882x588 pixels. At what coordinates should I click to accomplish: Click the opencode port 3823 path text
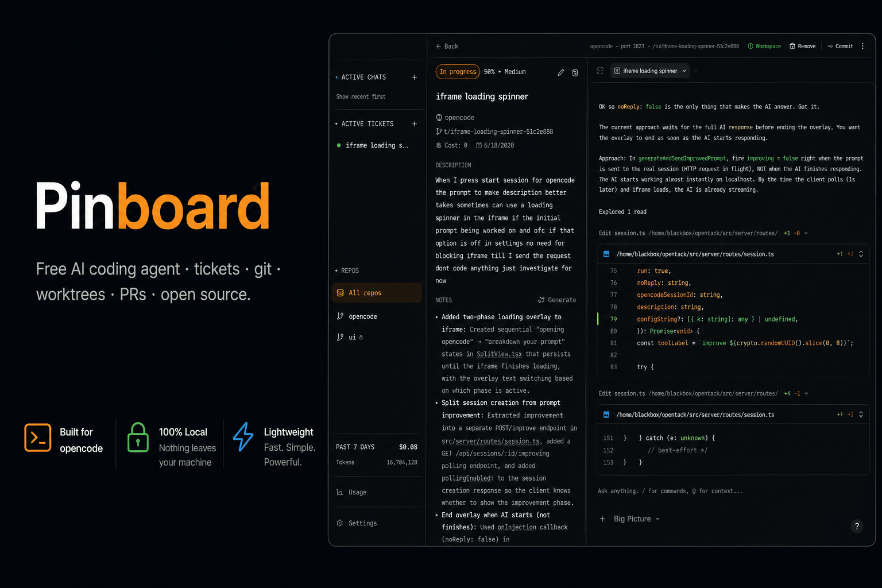pyautogui.click(x=664, y=46)
